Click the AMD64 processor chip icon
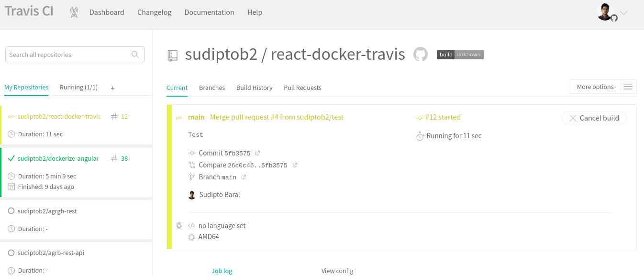 (191, 236)
